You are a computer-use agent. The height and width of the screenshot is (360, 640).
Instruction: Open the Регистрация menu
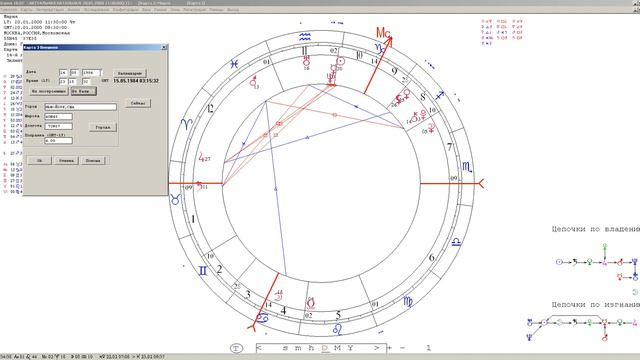[194, 9]
